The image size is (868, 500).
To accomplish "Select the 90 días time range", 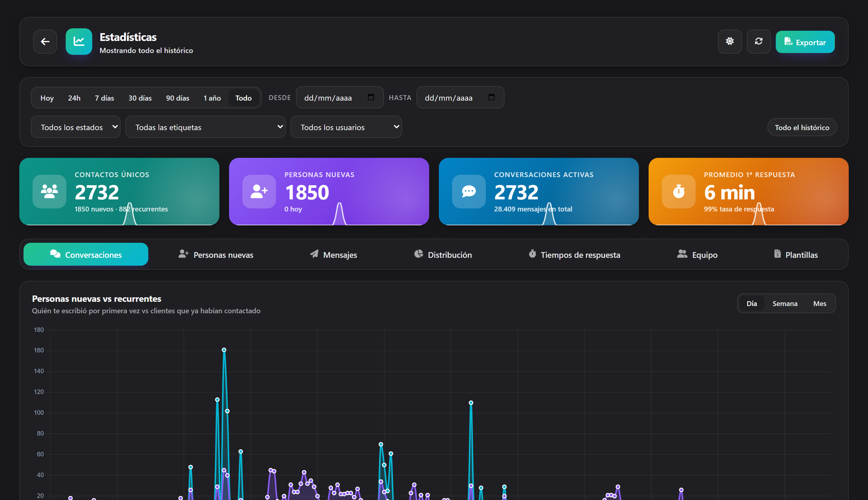I will point(178,98).
